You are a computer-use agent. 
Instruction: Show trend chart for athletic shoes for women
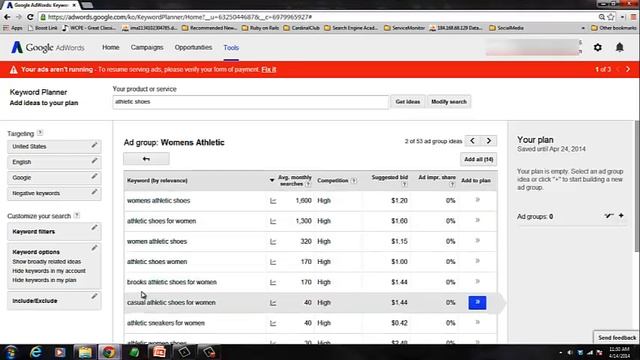(273, 221)
